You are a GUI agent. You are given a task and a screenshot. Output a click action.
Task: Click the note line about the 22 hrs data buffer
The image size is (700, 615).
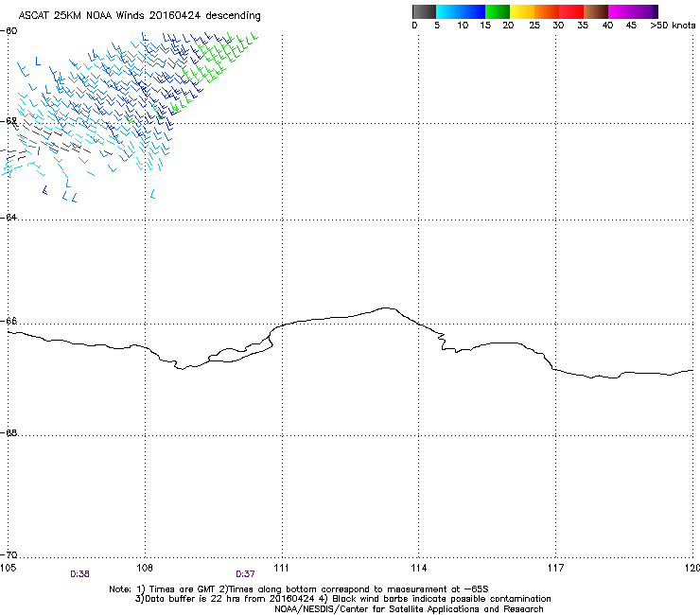coord(342,599)
